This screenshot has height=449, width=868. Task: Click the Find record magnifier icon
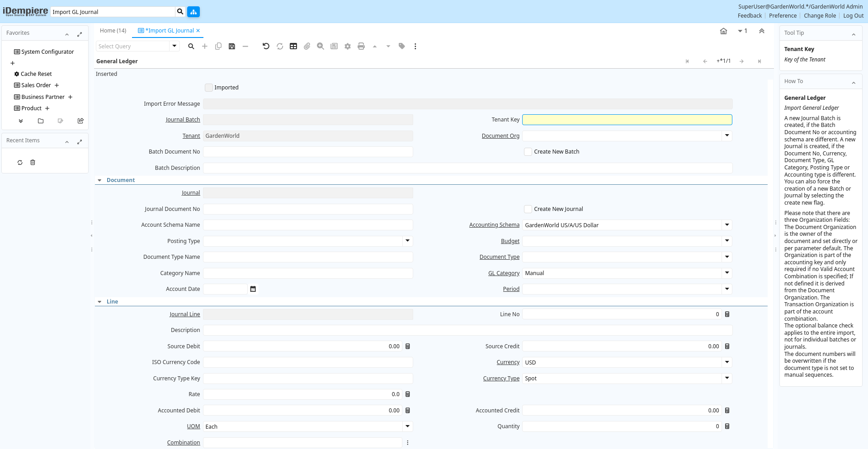191,46
